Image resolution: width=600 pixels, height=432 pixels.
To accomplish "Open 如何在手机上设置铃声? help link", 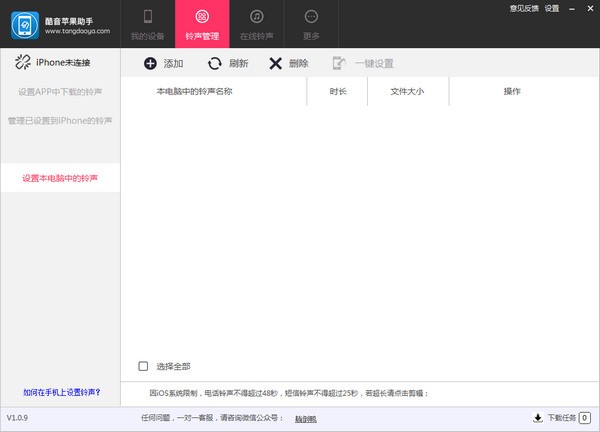I will coord(62,392).
